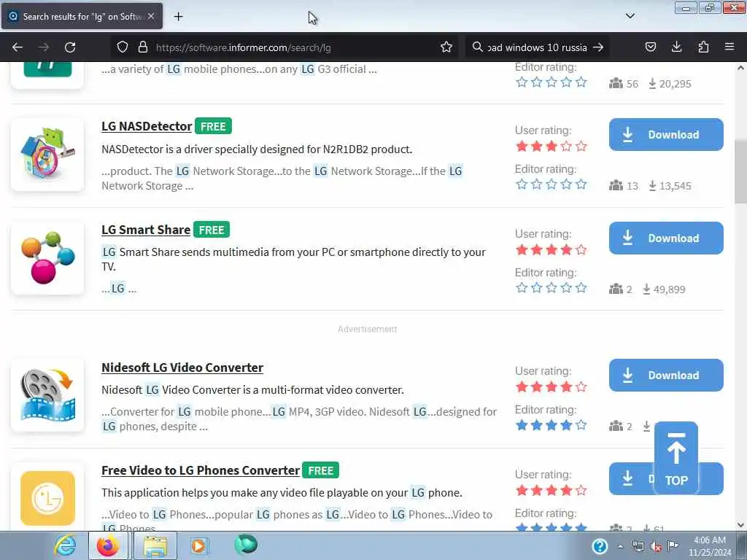Viewport: 747px width, 560px height.
Task: Select the Search results for "lg" tab
Action: coord(82,16)
